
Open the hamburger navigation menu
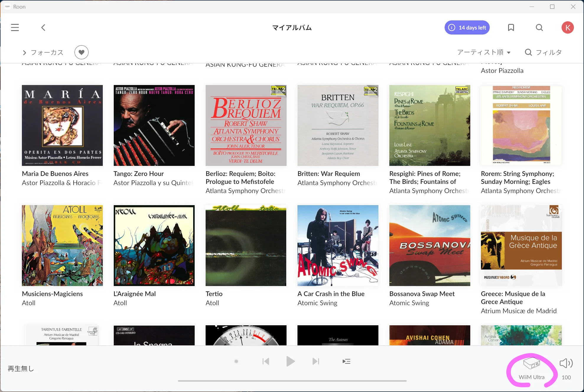pyautogui.click(x=15, y=27)
